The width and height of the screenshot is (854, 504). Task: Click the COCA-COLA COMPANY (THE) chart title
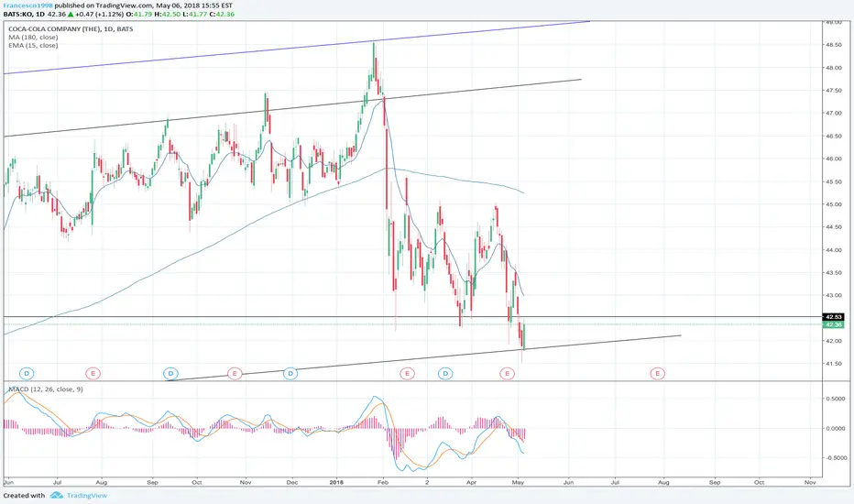point(71,29)
